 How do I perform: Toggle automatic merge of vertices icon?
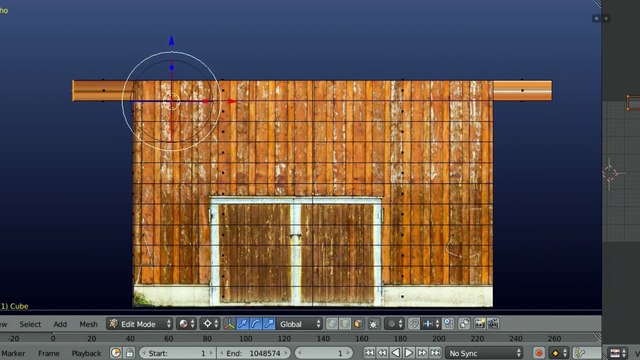464,324
